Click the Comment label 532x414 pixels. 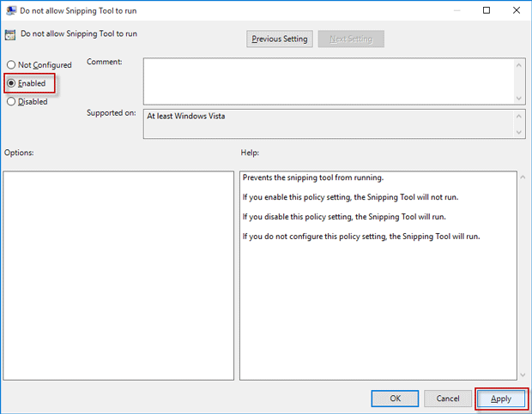105,62
